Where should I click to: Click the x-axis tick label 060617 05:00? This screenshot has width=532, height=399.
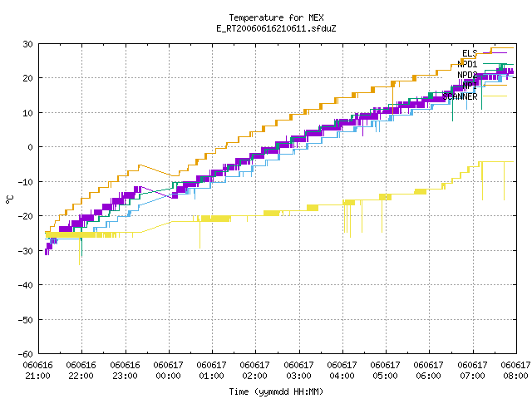386,371
